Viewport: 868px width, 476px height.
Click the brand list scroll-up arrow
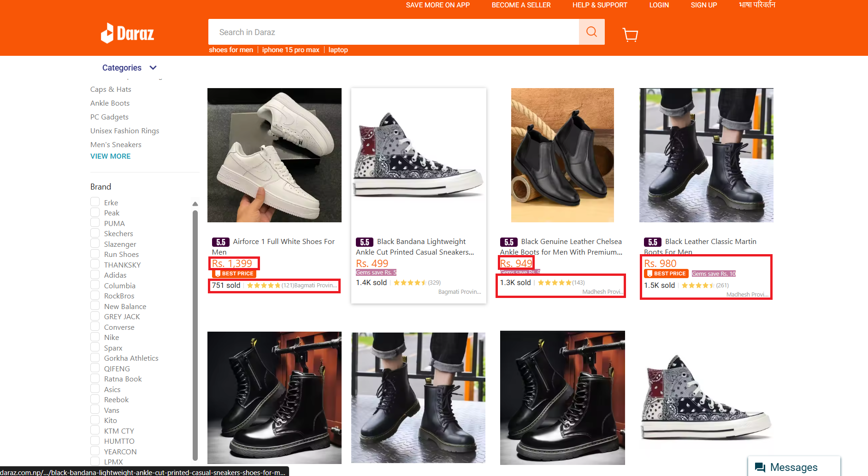point(195,203)
